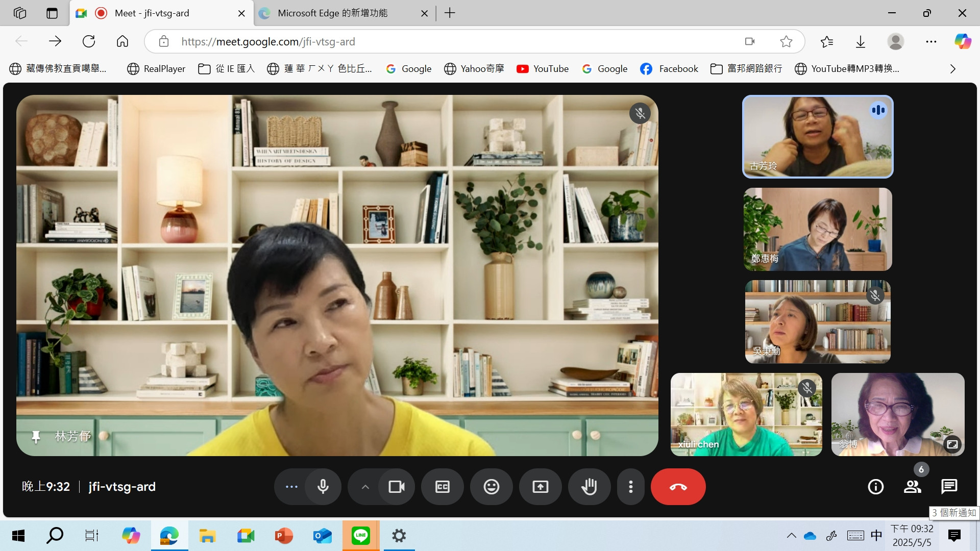Image resolution: width=980 pixels, height=551 pixels.
Task: Expand favorites bar overflow chevron
Action: coord(952,69)
